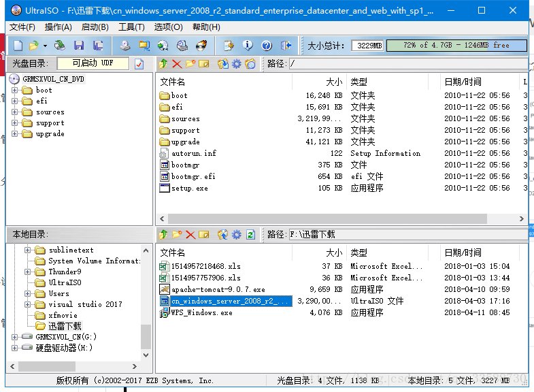
Task: Delete with red X in local directory toolbar
Action: pyautogui.click(x=190, y=235)
